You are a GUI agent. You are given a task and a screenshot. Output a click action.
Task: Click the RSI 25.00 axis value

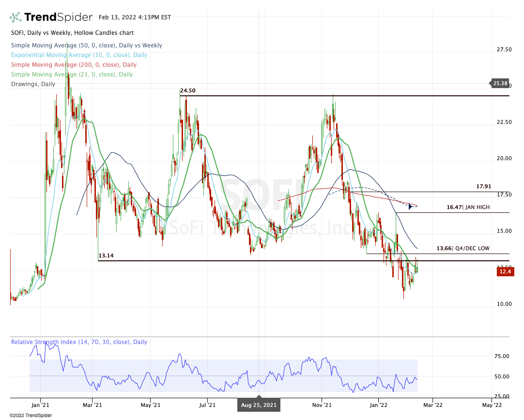pyautogui.click(x=502, y=396)
